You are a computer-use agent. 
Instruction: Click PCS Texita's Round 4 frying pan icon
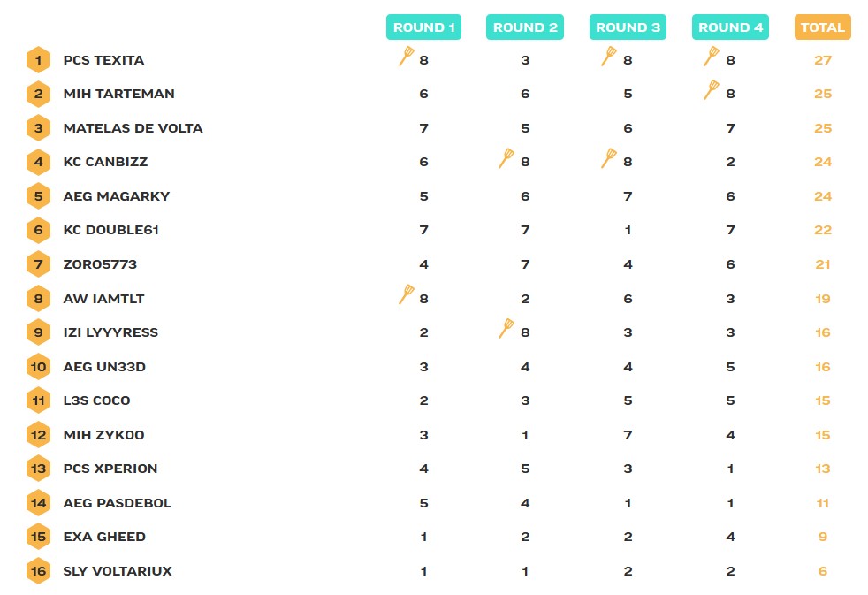(711, 57)
